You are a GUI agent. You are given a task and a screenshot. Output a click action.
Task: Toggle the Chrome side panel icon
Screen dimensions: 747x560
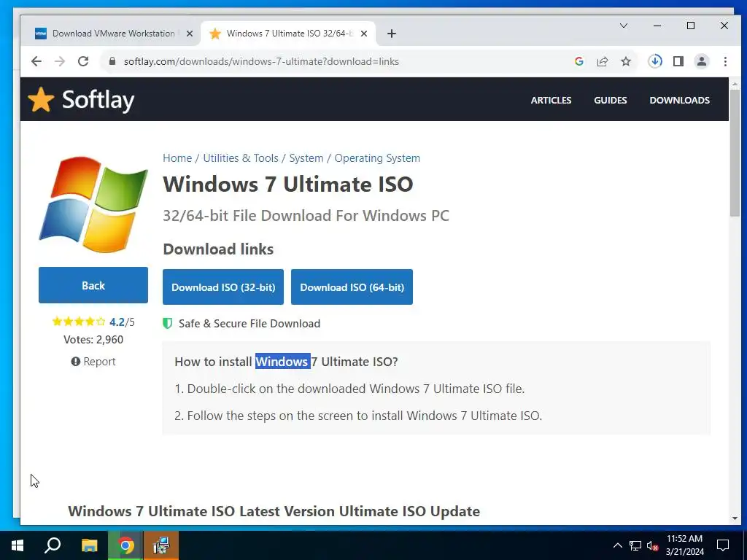(678, 61)
